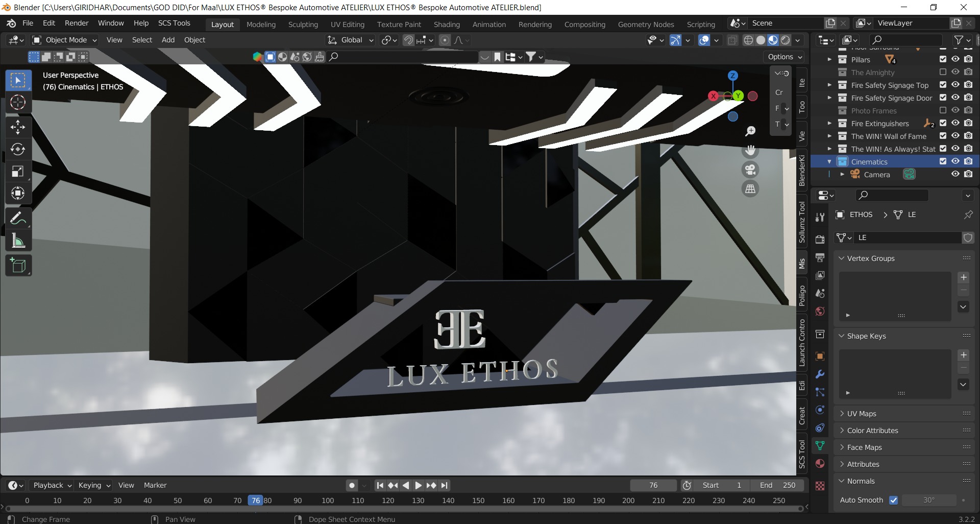Click the viewport zoom magnifier icon
This screenshot has width=980, height=524.
click(750, 132)
